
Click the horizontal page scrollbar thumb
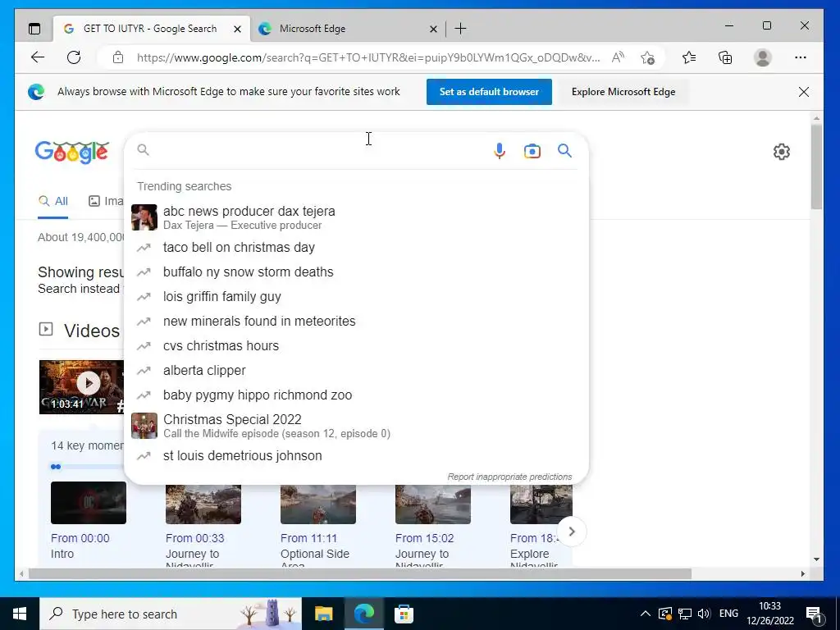tap(359, 573)
